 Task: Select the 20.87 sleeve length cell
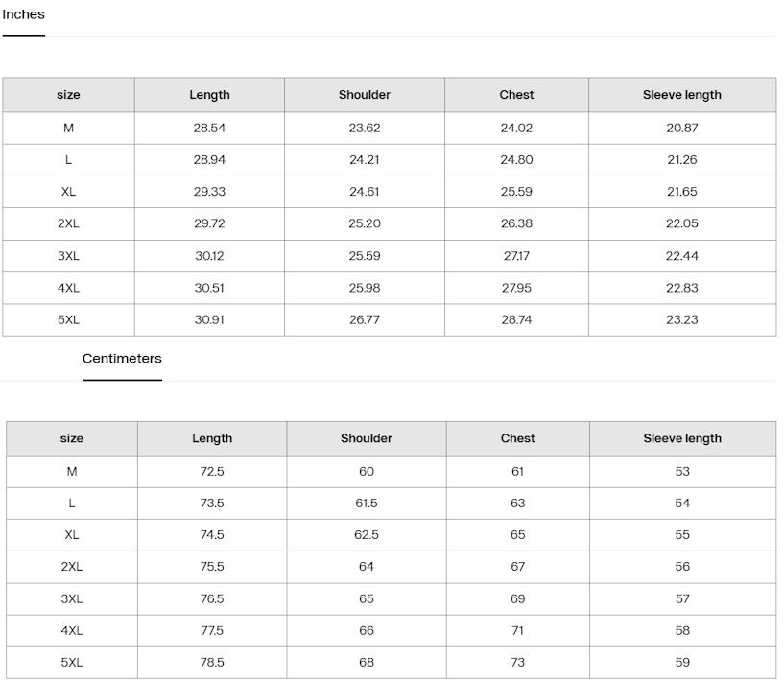[x=682, y=128]
